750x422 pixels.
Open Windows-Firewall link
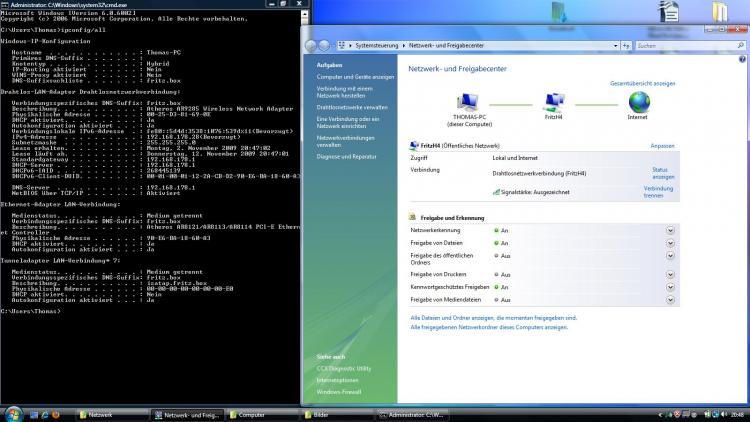(x=339, y=392)
